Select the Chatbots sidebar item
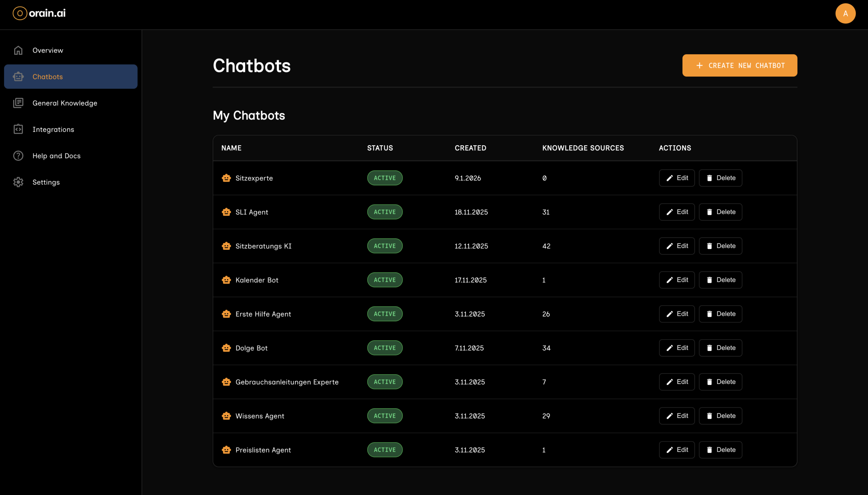The image size is (868, 495). pyautogui.click(x=71, y=77)
